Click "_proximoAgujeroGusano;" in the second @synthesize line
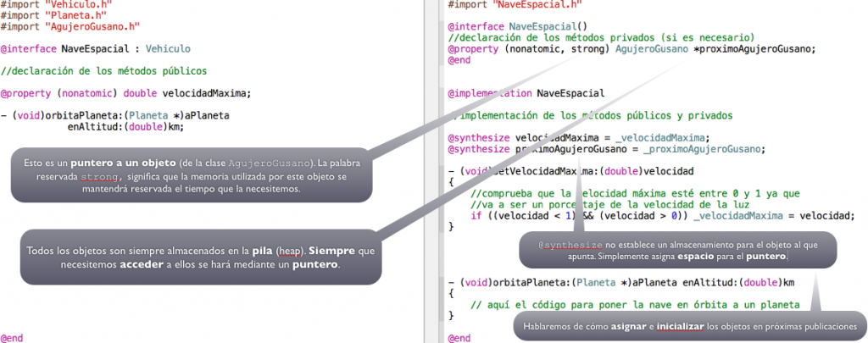This screenshot has height=343, width=868. [704, 149]
